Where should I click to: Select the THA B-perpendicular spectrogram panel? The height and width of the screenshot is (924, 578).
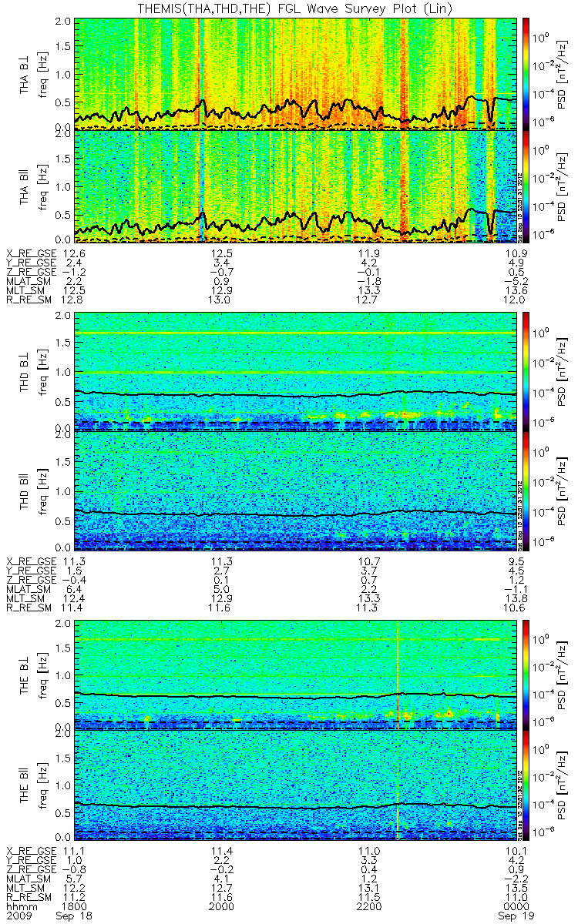coord(295,73)
